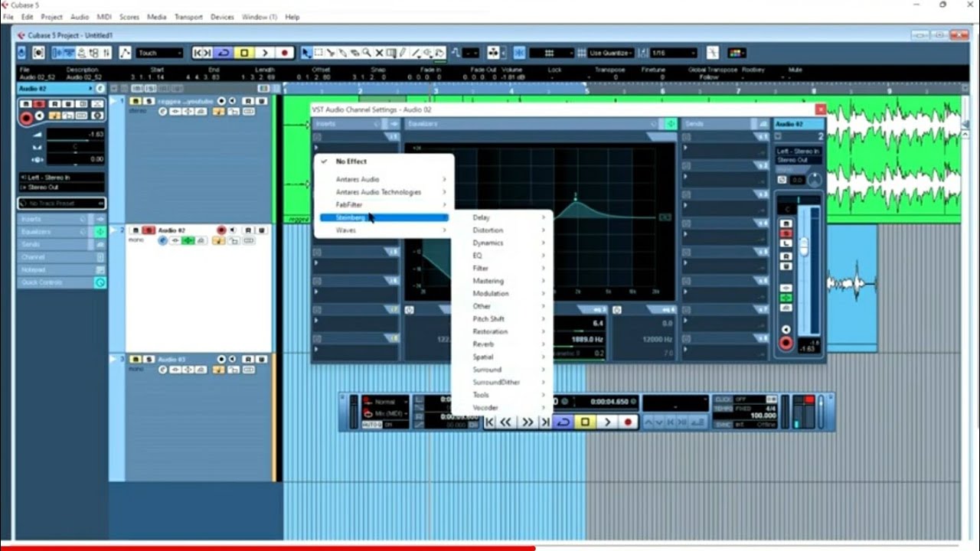Open the No Track Preset dropdown
This screenshot has width=980, height=551.
61,204
